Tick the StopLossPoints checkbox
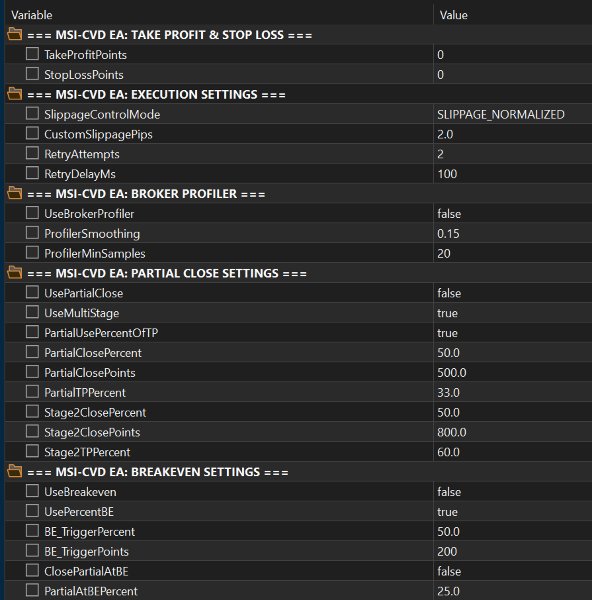 point(32,74)
